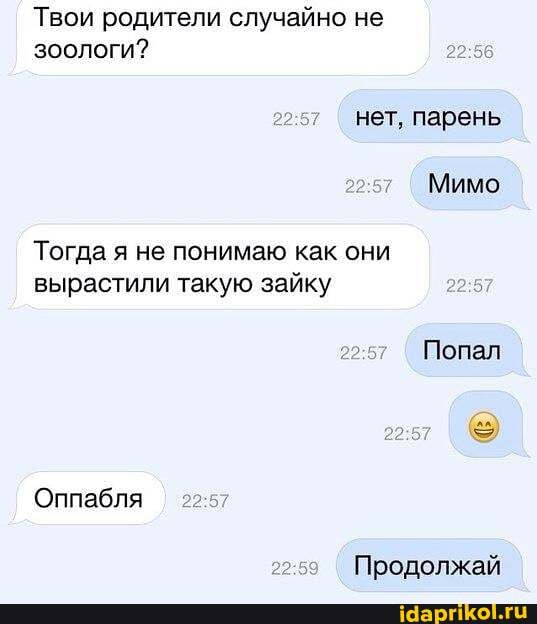Click the timestamp left of the emoji bubble

[x=407, y=433]
